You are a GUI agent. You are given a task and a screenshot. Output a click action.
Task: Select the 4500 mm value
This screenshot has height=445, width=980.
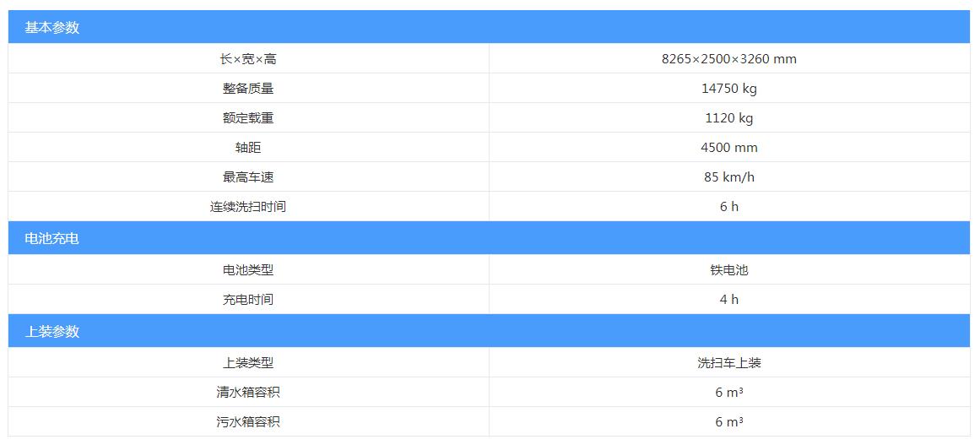[729, 148]
